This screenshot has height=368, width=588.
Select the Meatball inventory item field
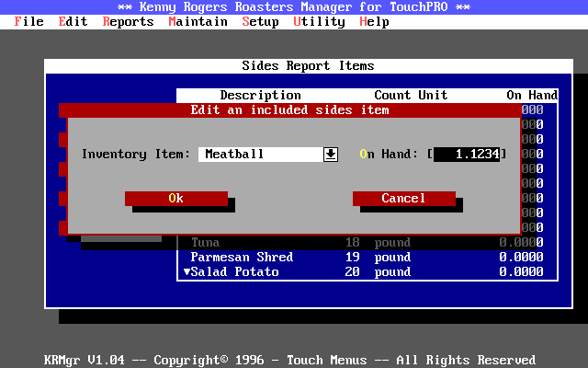click(x=261, y=155)
